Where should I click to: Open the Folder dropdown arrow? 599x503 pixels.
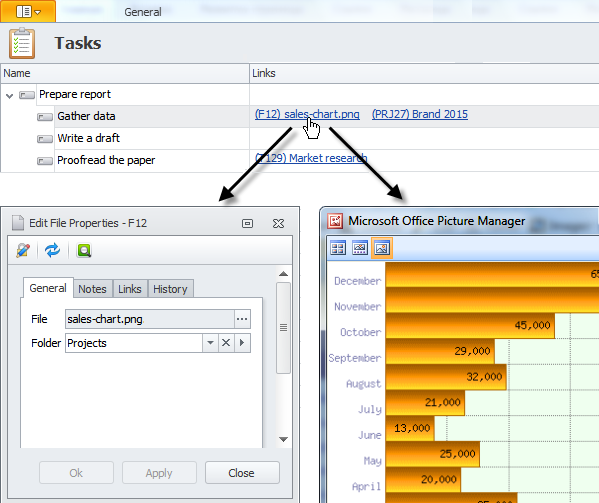coord(210,343)
